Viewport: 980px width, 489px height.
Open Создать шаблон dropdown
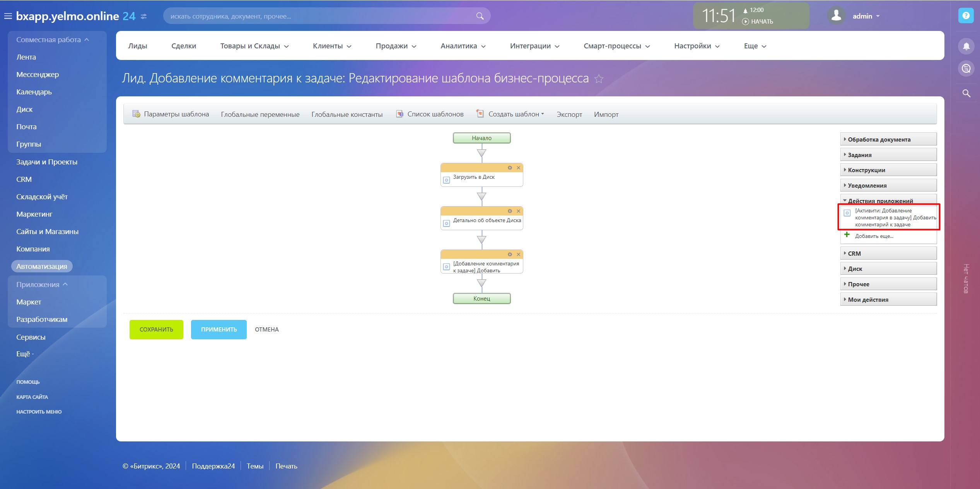(515, 114)
